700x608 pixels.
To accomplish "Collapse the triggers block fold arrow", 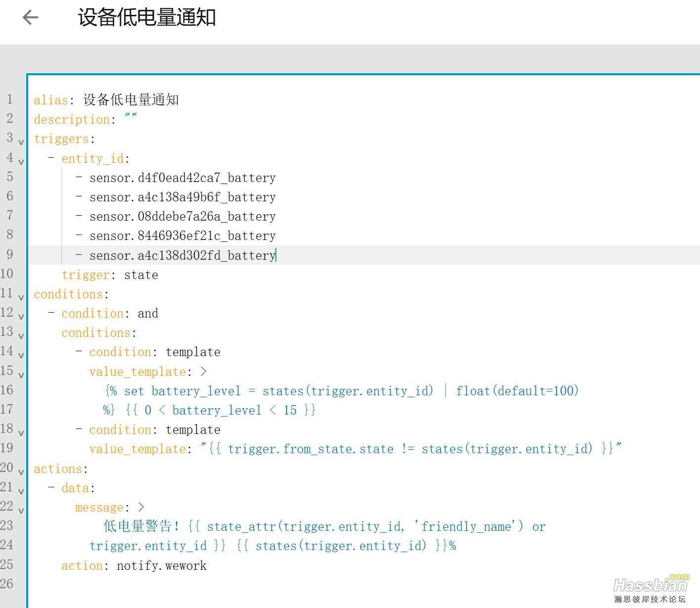I will [x=21, y=142].
